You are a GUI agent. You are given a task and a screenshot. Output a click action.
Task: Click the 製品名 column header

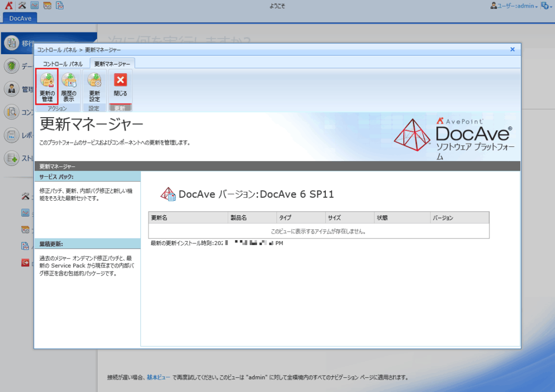click(x=253, y=218)
